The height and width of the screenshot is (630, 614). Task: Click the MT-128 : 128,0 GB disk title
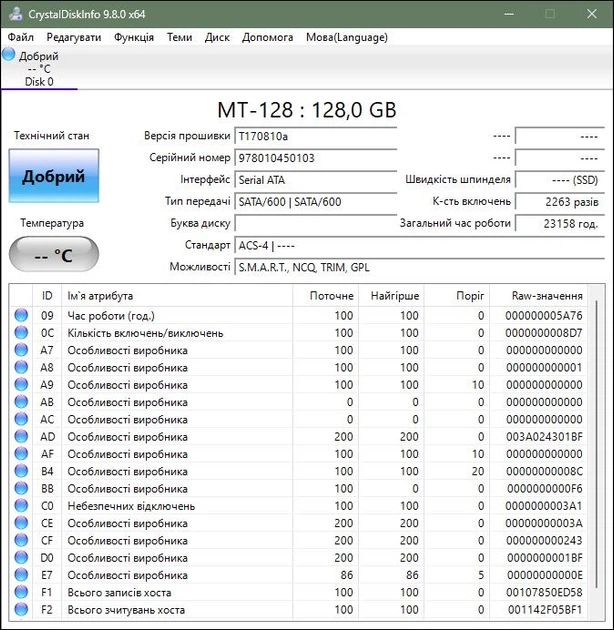pyautogui.click(x=307, y=110)
